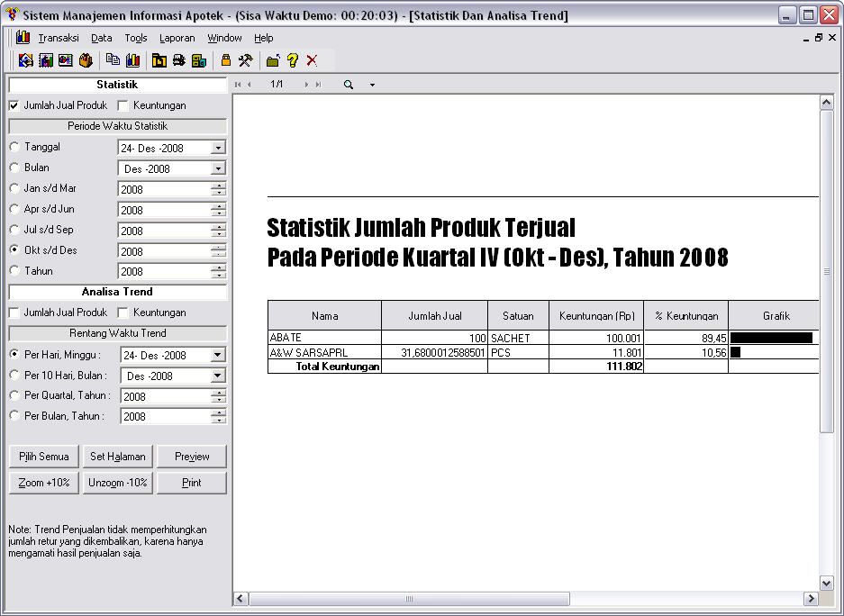Open the Per 10 Hari, Bulan dropdown
The height and width of the screenshot is (616, 844).
click(x=217, y=376)
